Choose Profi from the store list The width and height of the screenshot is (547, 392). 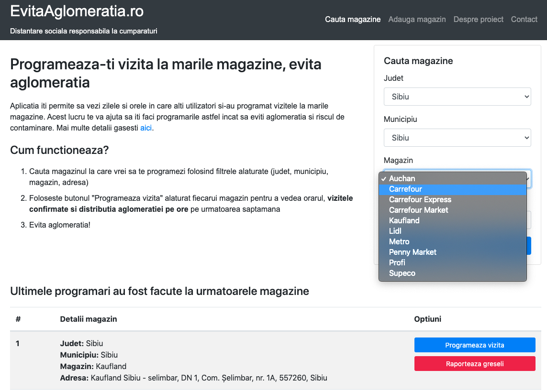[452, 262]
